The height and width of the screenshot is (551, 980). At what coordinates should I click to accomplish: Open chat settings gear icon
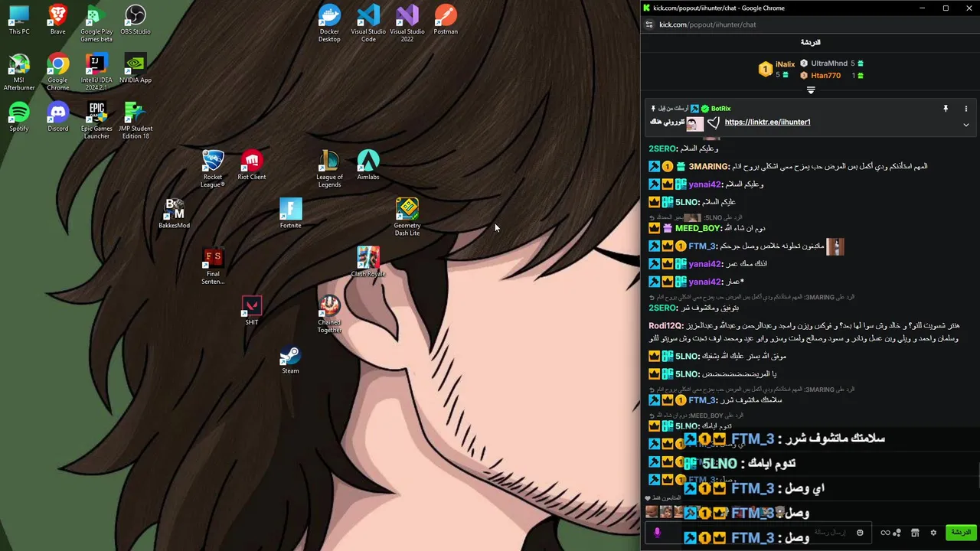pyautogui.click(x=933, y=533)
